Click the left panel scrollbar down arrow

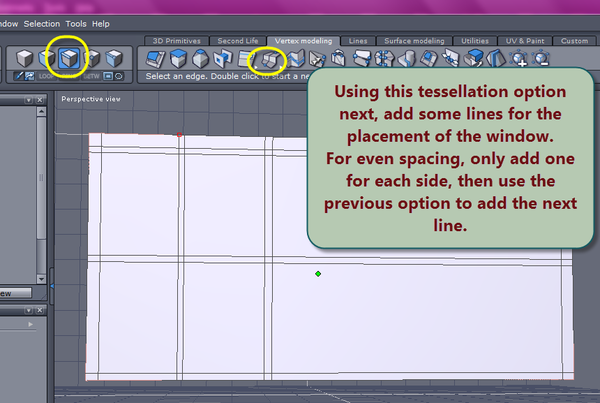click(41, 279)
